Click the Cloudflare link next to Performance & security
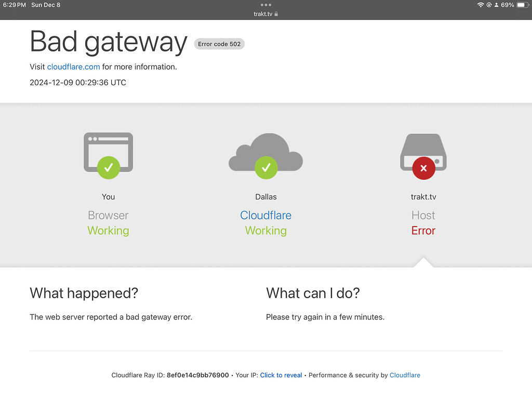Screen dimensions: 532x399 point(405,375)
